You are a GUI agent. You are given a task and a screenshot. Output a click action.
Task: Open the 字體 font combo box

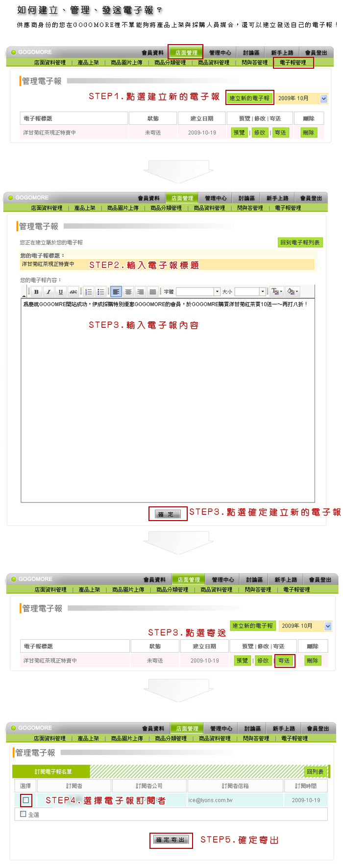pos(198,291)
